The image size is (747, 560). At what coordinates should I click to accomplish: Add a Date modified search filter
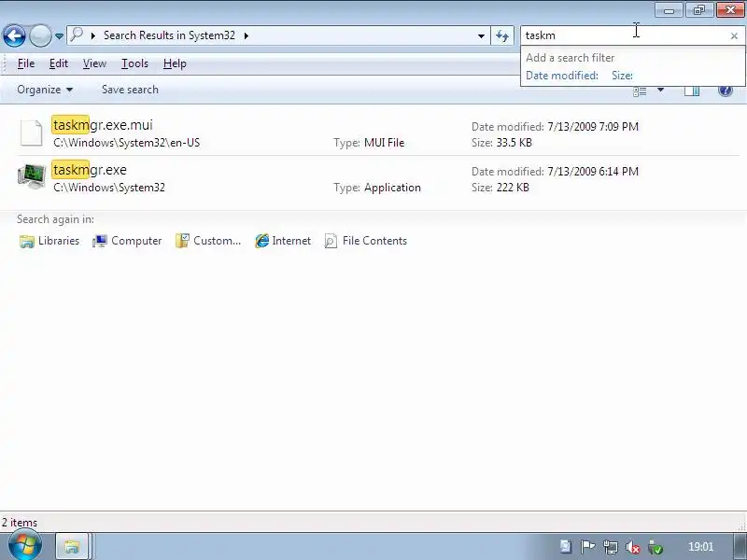pos(562,76)
